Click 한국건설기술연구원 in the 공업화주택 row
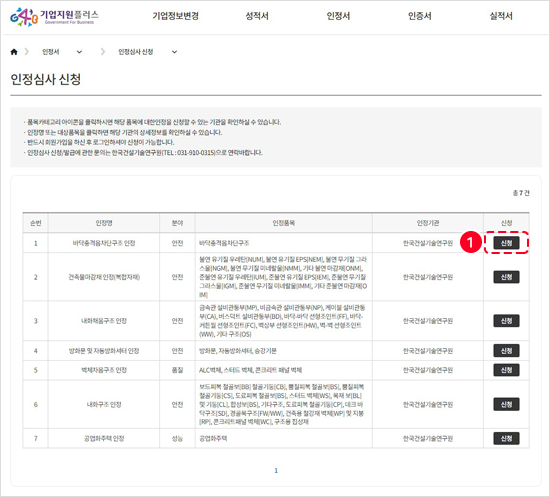The height and width of the screenshot is (497, 550). (428, 438)
